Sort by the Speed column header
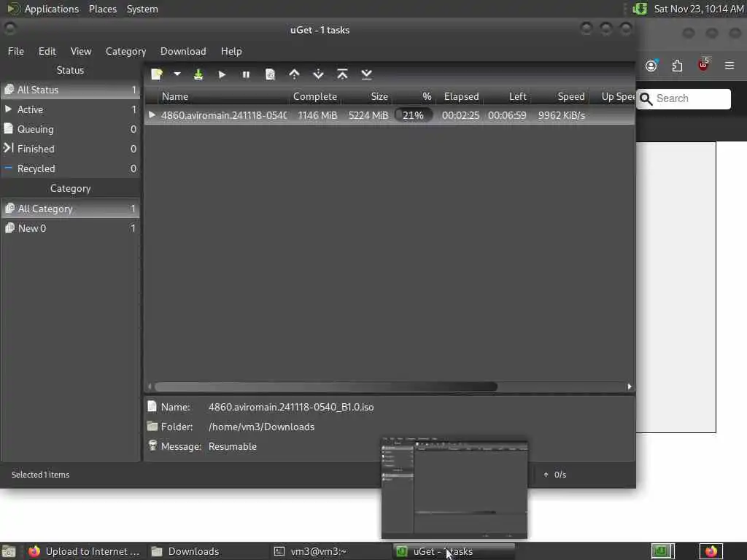 [560, 97]
